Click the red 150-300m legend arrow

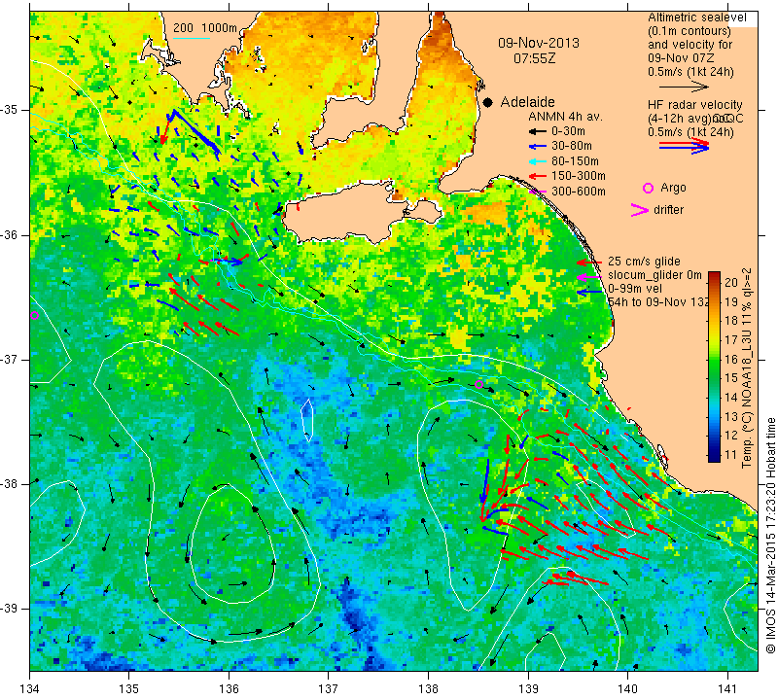point(538,176)
